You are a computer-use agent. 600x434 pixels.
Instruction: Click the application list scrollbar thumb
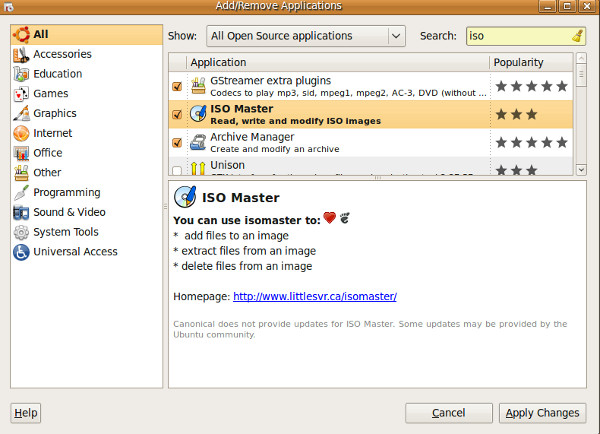point(581,75)
